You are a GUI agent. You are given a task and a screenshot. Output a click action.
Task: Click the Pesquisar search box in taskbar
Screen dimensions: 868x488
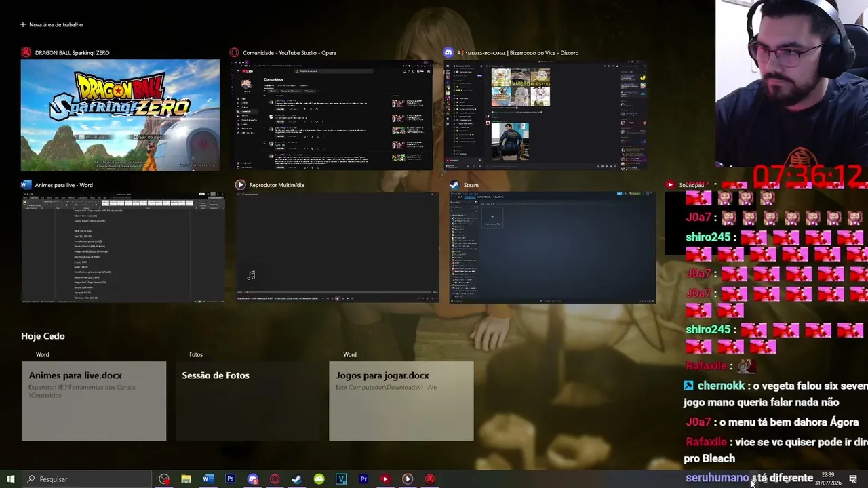point(86,479)
